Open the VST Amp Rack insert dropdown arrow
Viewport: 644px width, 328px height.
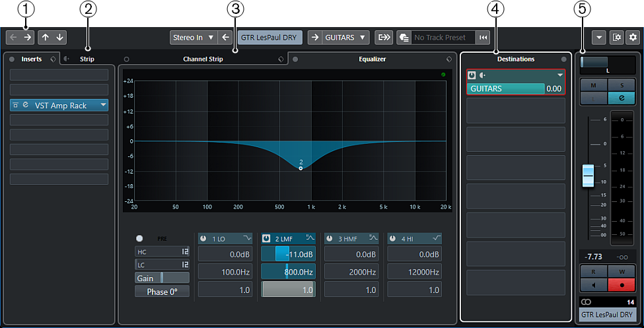(x=103, y=105)
